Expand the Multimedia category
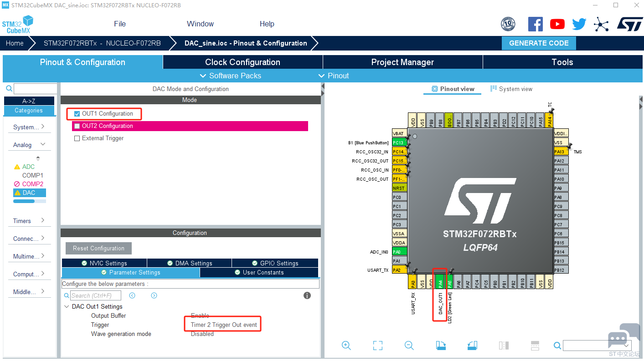This screenshot has height=361, width=644. 29,256
